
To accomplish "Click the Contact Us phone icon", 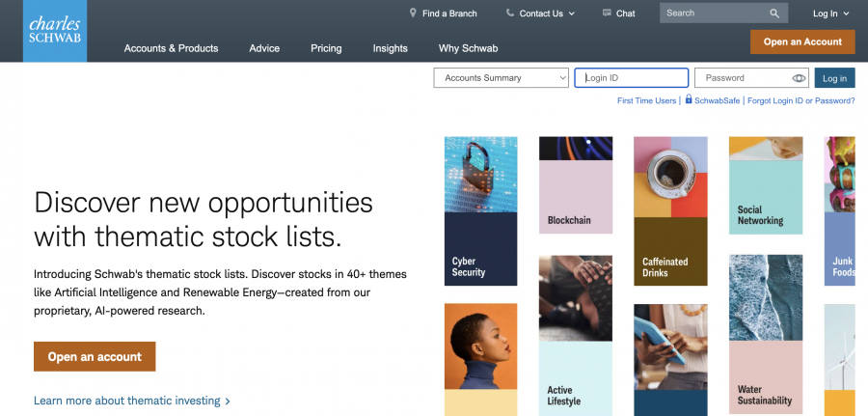I will (510, 14).
